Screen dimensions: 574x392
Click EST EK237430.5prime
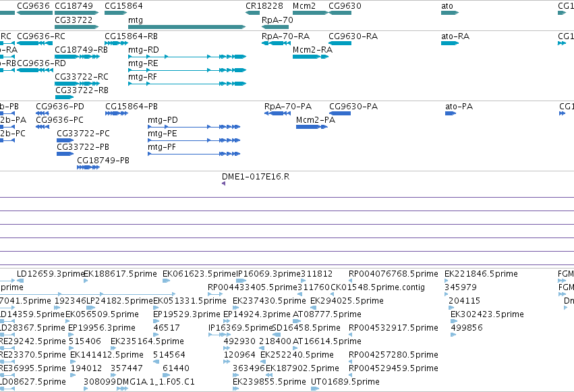[x=269, y=301]
